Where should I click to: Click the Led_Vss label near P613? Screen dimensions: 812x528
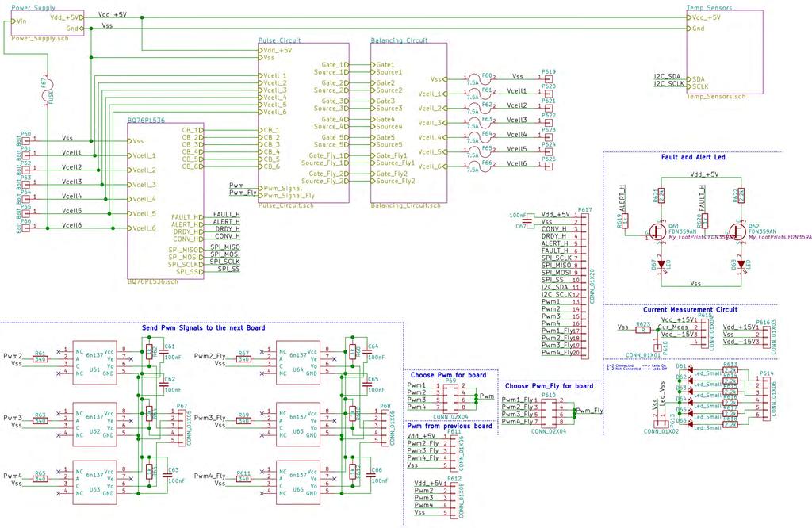pyautogui.click(x=662, y=395)
